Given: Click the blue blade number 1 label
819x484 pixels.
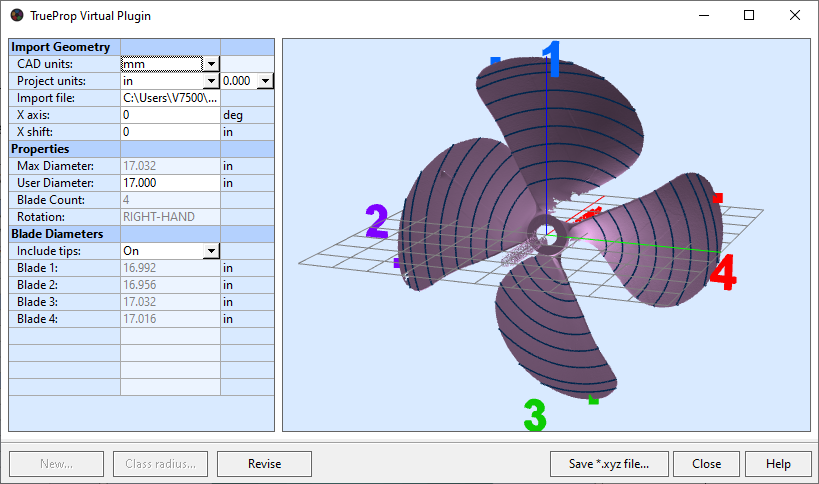Looking at the screenshot, I should (552, 60).
